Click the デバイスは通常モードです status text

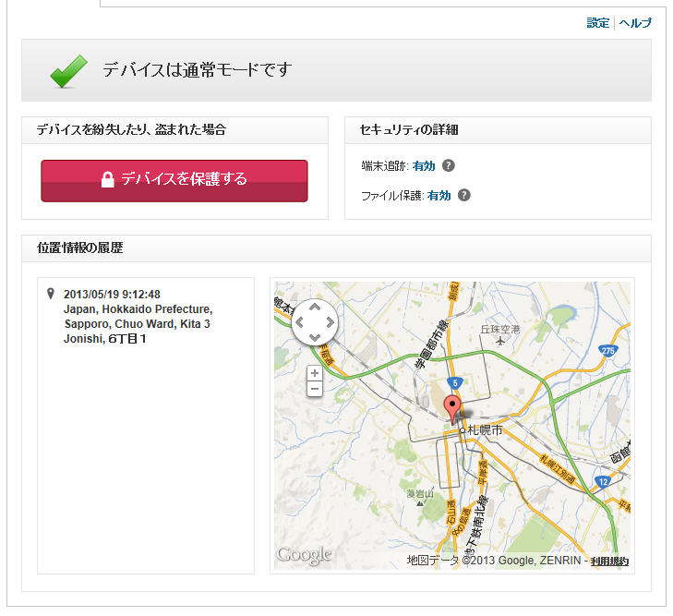click(x=197, y=69)
